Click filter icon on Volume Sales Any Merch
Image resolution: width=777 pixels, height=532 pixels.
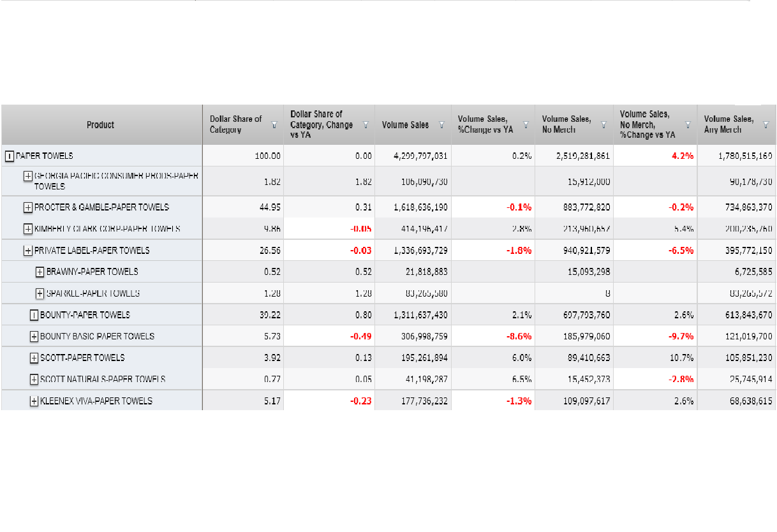coord(766,125)
